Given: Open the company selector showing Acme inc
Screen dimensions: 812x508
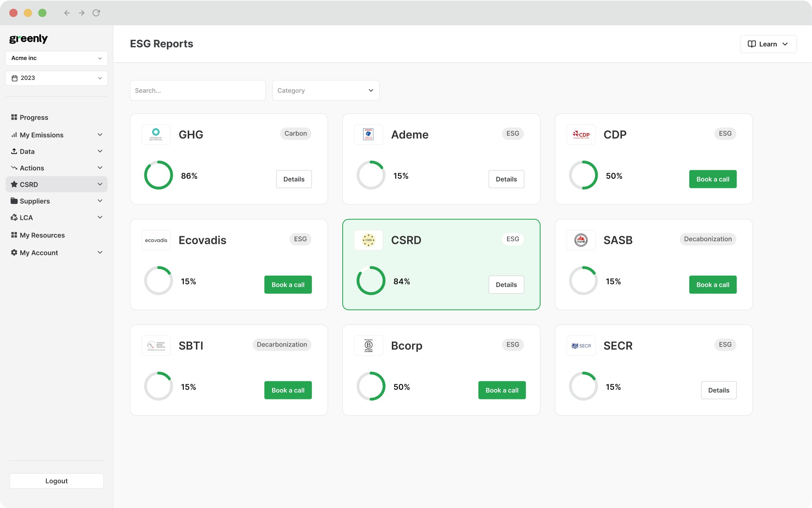Looking at the screenshot, I should point(56,58).
